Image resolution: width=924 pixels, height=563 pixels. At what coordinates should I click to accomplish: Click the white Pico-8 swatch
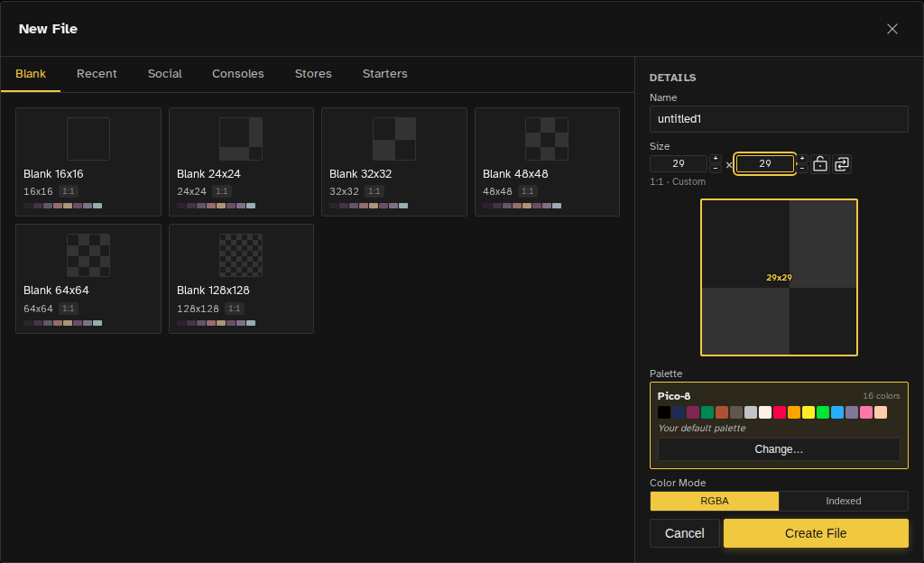coord(765,412)
